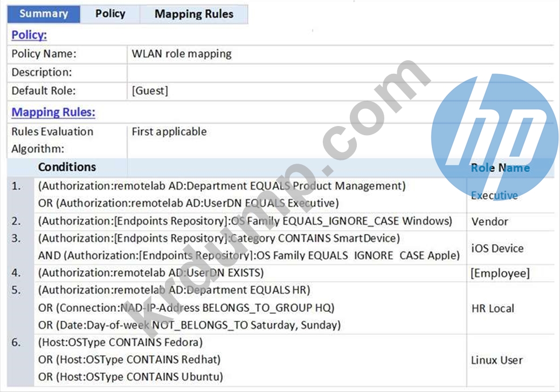The height and width of the screenshot is (392, 560).
Task: Click rule number '1.' in the rules table
Action: [x=16, y=186]
